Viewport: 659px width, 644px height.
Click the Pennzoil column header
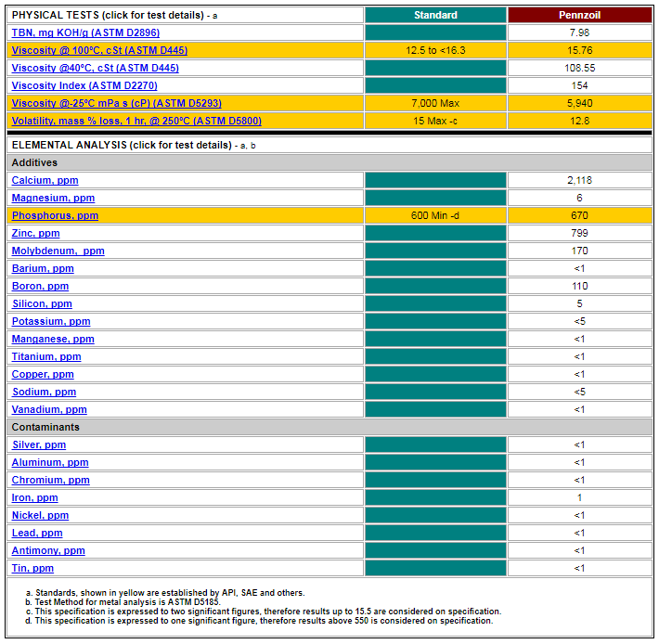point(579,15)
